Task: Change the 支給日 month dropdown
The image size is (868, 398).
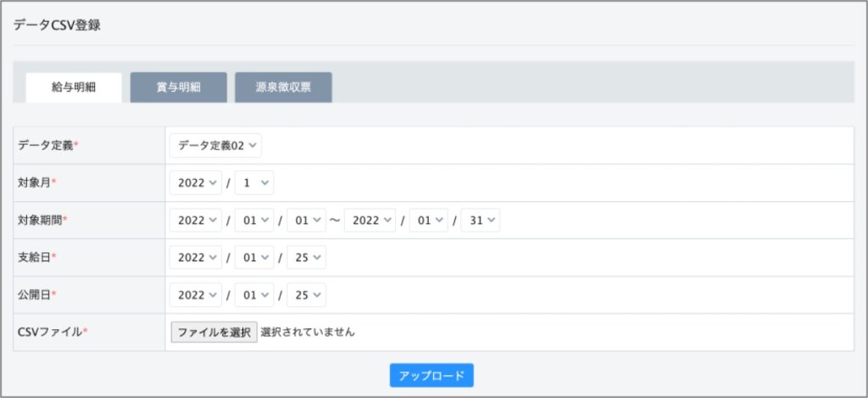Action: coord(254,257)
